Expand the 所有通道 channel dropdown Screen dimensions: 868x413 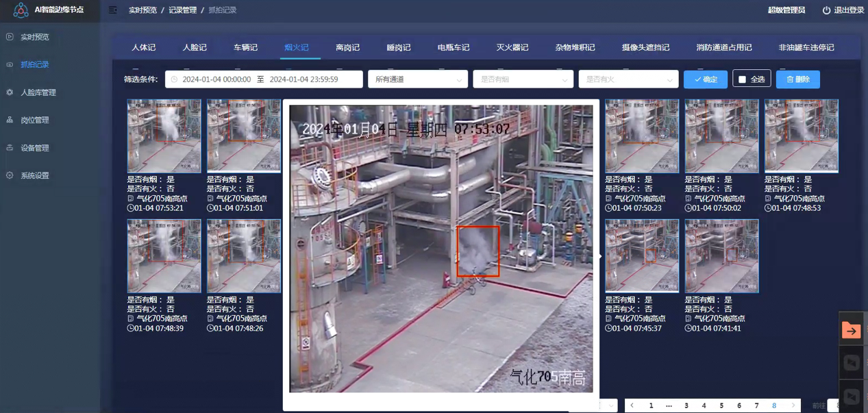tap(417, 79)
